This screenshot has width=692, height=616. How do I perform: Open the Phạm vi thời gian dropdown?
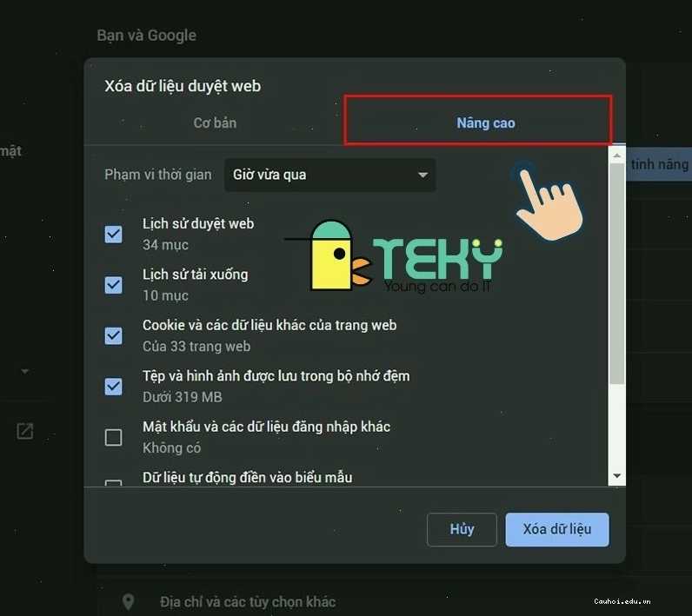tap(329, 175)
